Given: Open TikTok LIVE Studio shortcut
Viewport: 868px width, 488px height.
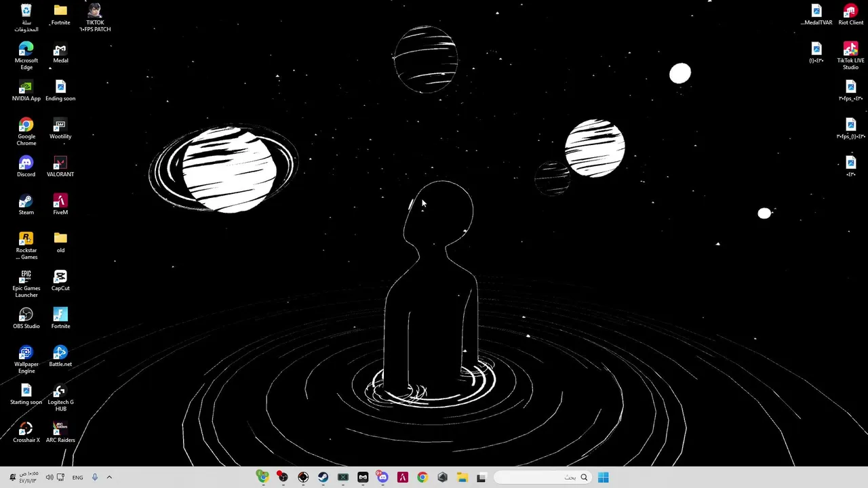Looking at the screenshot, I should (x=850, y=56).
